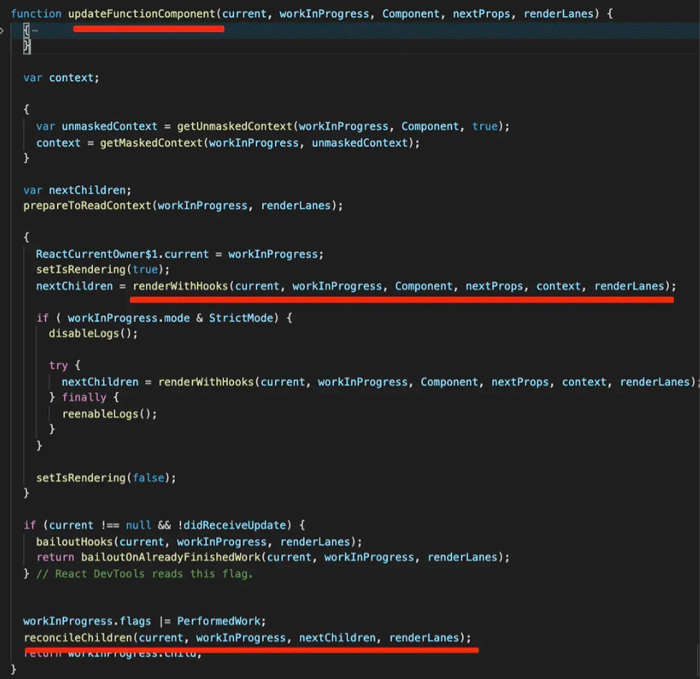Click the underlined reconcileChildren call
700x679 pixels.
click(78, 637)
